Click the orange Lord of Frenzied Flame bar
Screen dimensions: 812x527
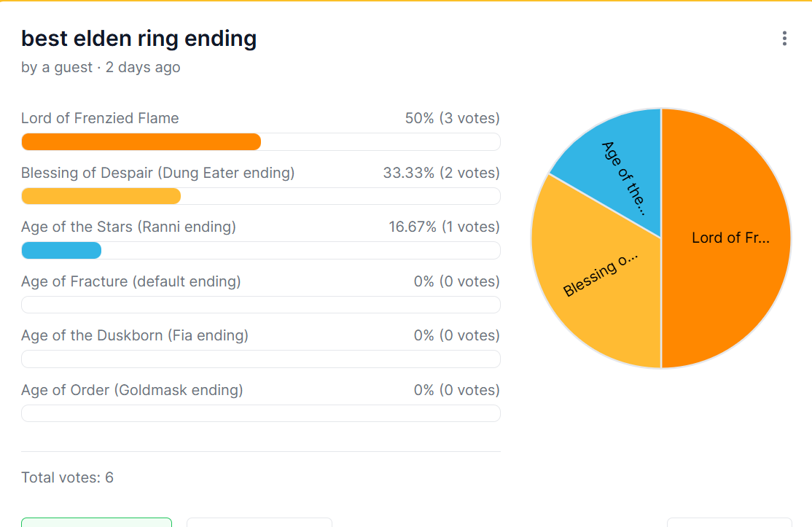tap(141, 142)
